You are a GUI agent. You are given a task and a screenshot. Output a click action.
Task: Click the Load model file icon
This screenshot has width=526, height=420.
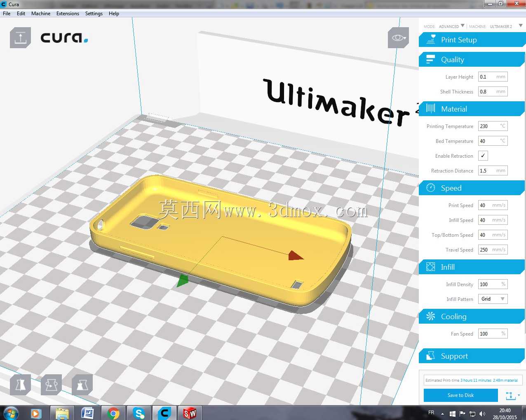(20, 38)
